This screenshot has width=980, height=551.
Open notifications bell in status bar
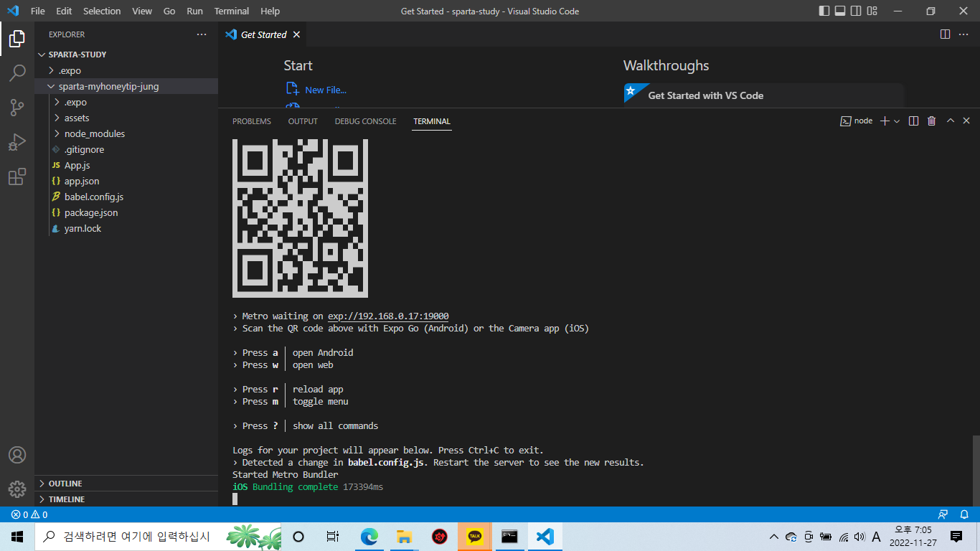(964, 514)
